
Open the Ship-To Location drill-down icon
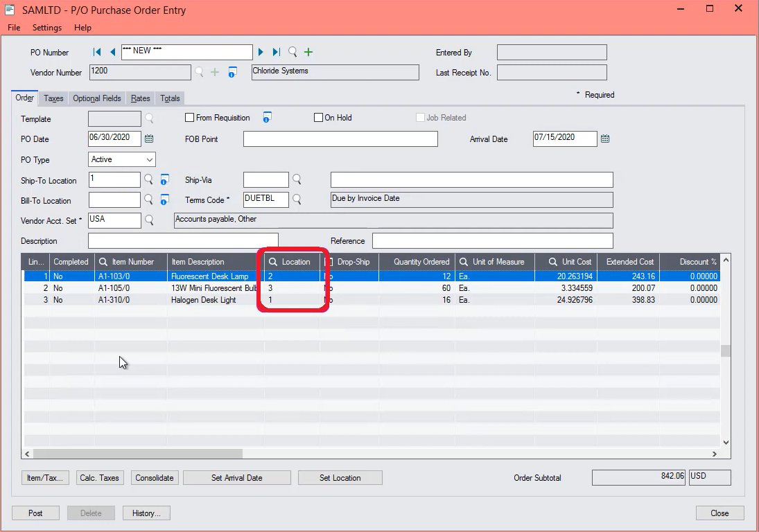pyautogui.click(x=164, y=179)
